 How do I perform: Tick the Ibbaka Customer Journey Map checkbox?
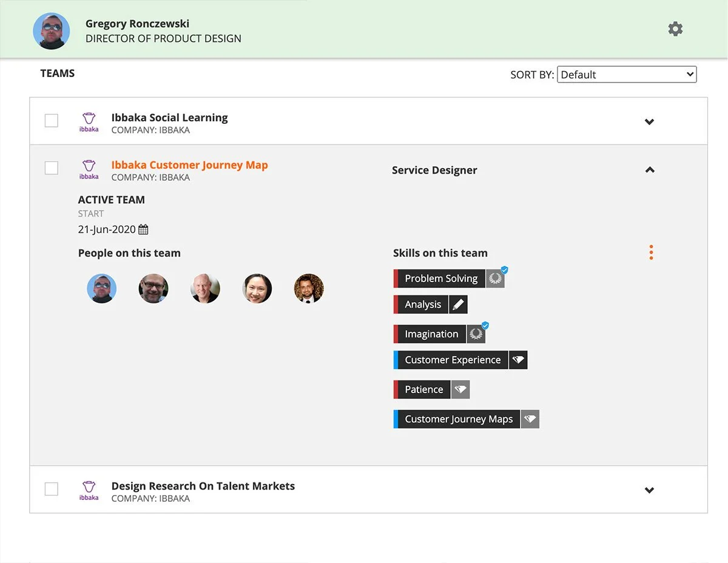coord(52,168)
